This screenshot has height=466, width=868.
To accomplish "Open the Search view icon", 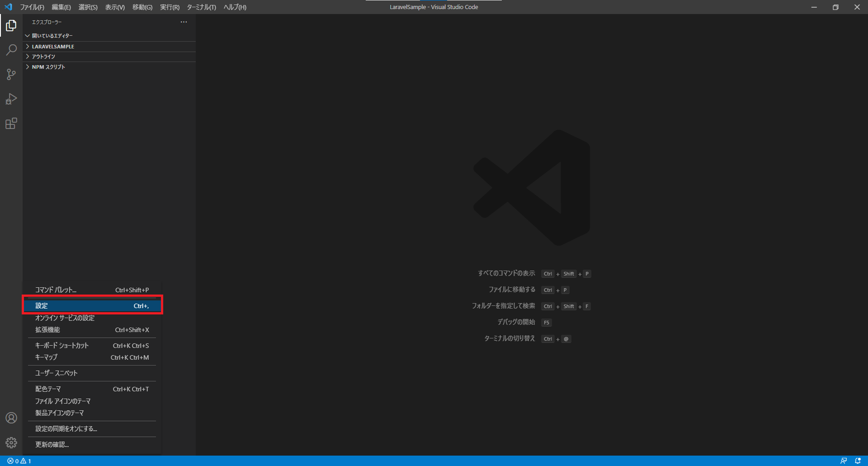I will (11, 50).
